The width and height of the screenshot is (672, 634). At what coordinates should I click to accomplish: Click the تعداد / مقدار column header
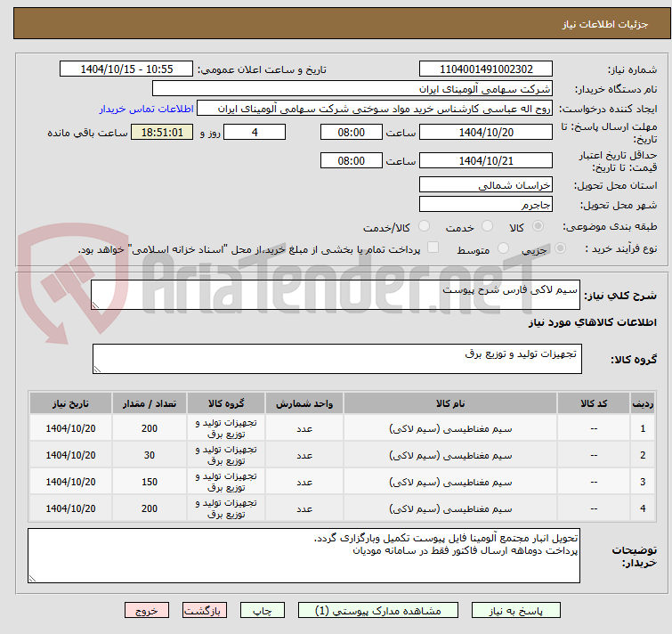[150, 403]
